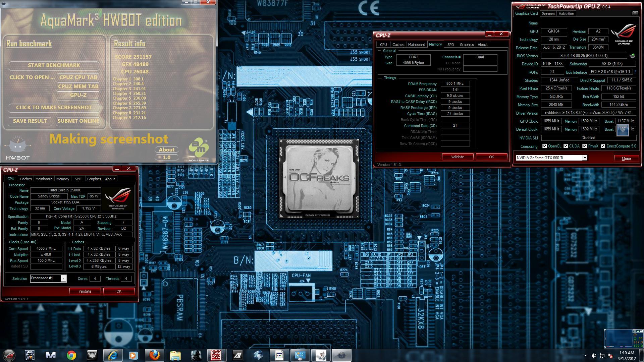Click the HWBOT cat logo in AquaMark

tap(17, 148)
